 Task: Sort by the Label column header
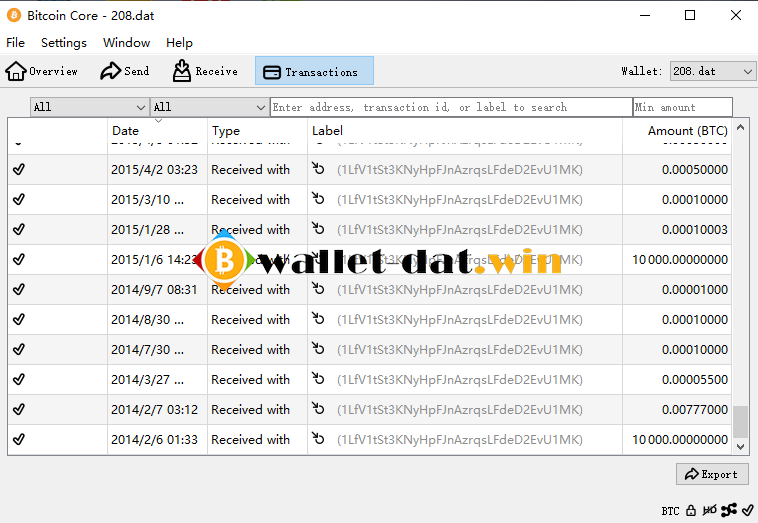(x=465, y=131)
